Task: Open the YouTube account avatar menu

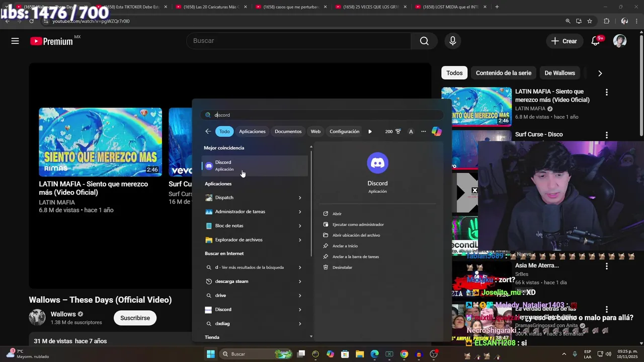Action: click(620, 41)
